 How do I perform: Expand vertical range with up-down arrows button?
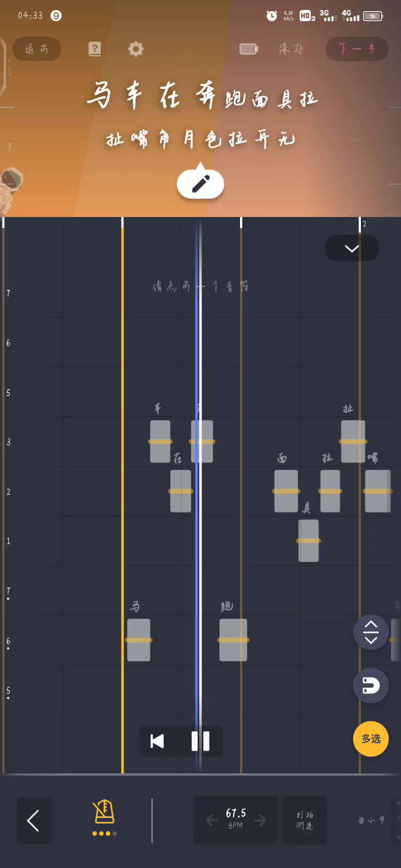[371, 632]
